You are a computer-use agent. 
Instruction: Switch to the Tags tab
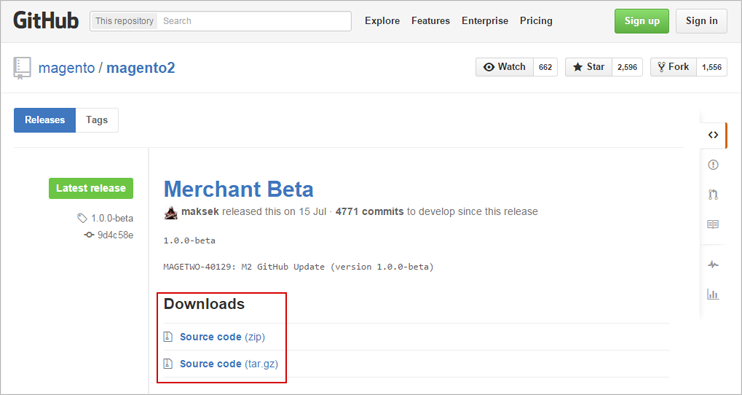click(97, 120)
